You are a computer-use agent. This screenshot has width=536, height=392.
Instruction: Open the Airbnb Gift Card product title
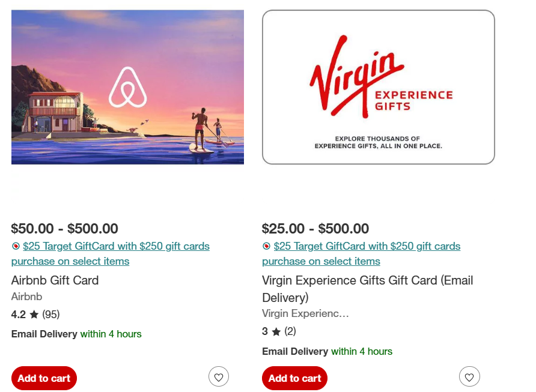(x=55, y=280)
